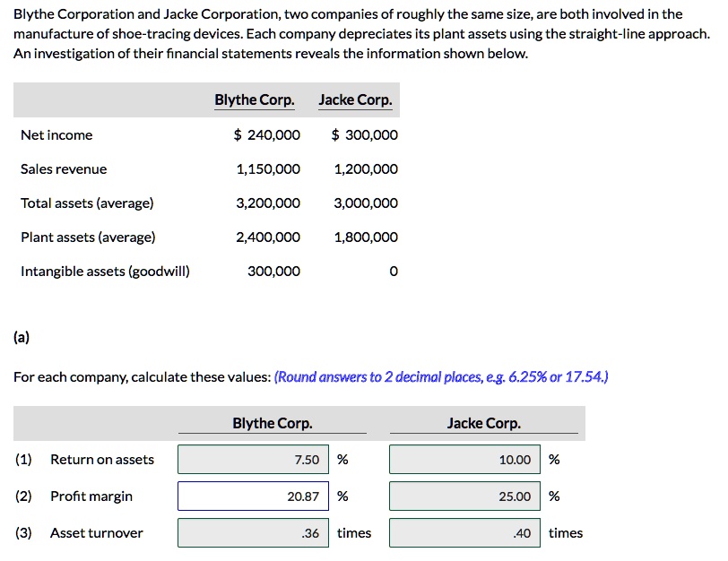Viewport: 728px width, 561px height.
Task: Click the Asset turnover row label
Action: click(x=97, y=532)
